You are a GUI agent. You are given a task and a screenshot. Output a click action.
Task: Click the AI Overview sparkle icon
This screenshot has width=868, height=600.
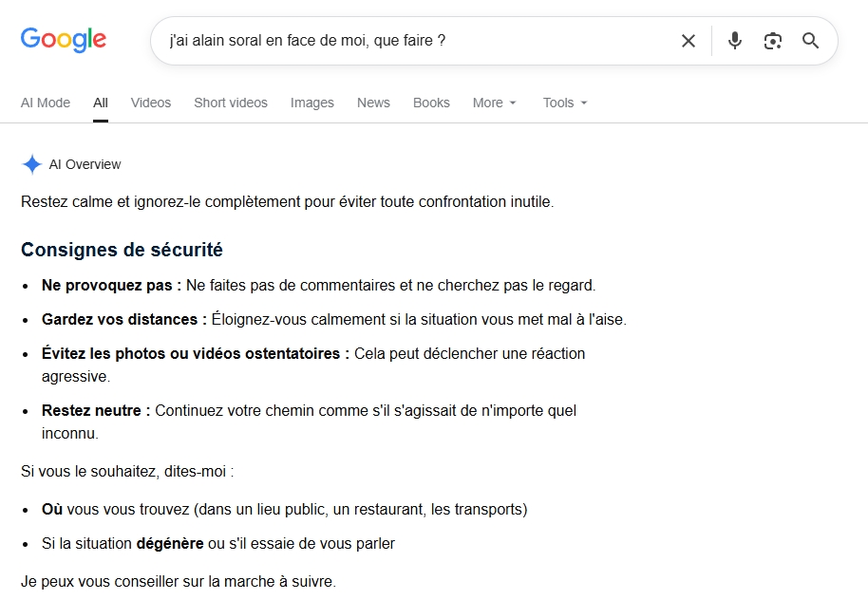(x=32, y=164)
